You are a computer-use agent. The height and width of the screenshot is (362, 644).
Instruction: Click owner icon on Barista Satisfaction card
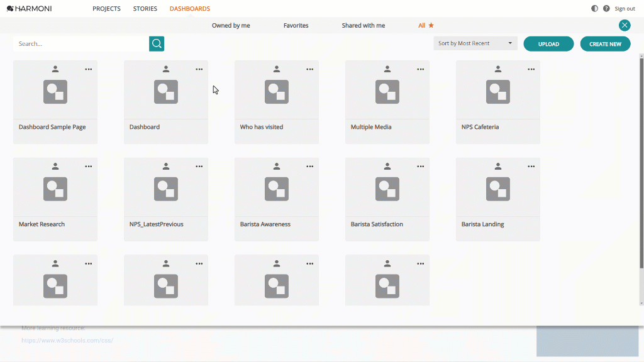point(387,166)
